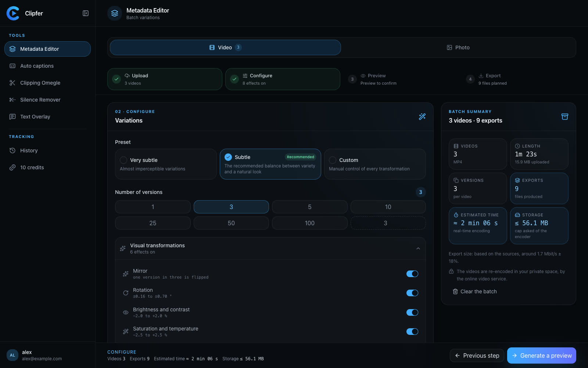Click the '≤ 56.1 MB' storage card value
The height and width of the screenshot is (368, 588).
(531, 223)
